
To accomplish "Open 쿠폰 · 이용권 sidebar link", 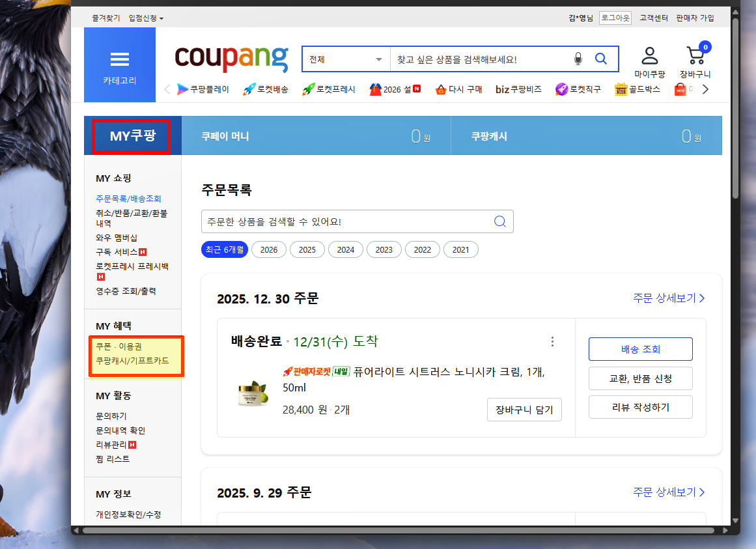I will point(119,346).
